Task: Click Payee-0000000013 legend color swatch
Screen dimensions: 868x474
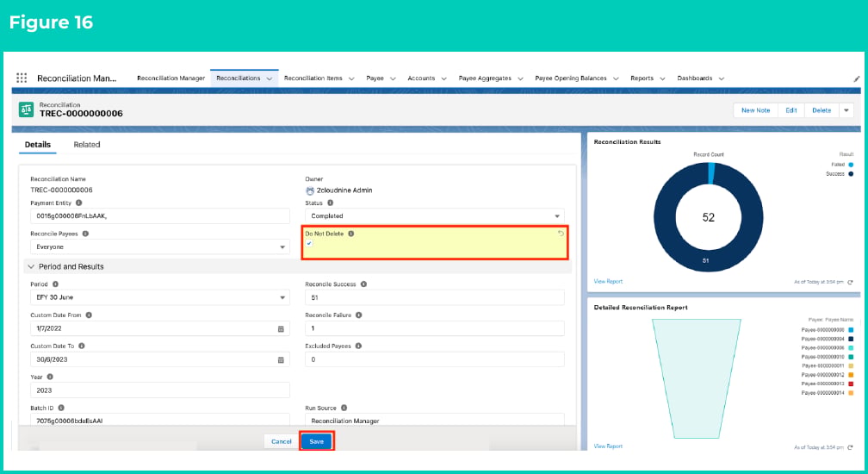Action: 851,384
